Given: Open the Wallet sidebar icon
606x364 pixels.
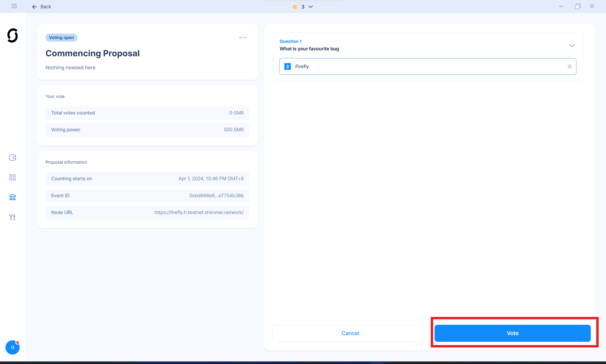Looking at the screenshot, I should coord(13,158).
